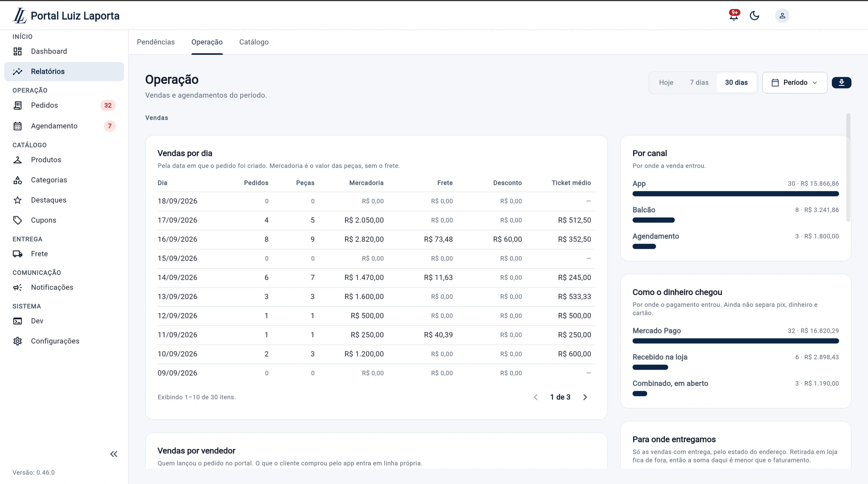
Task: Click the 1 de 3 page indicator
Action: (560, 397)
